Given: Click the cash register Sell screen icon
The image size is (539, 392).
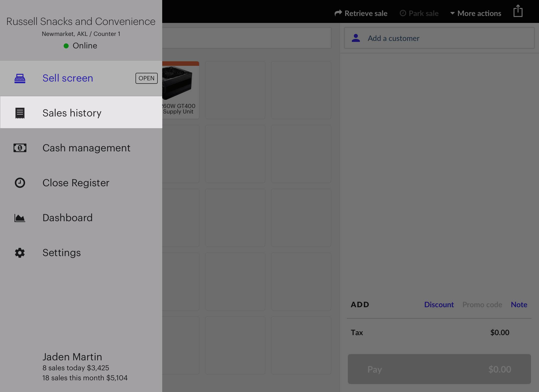Looking at the screenshot, I should pos(20,78).
